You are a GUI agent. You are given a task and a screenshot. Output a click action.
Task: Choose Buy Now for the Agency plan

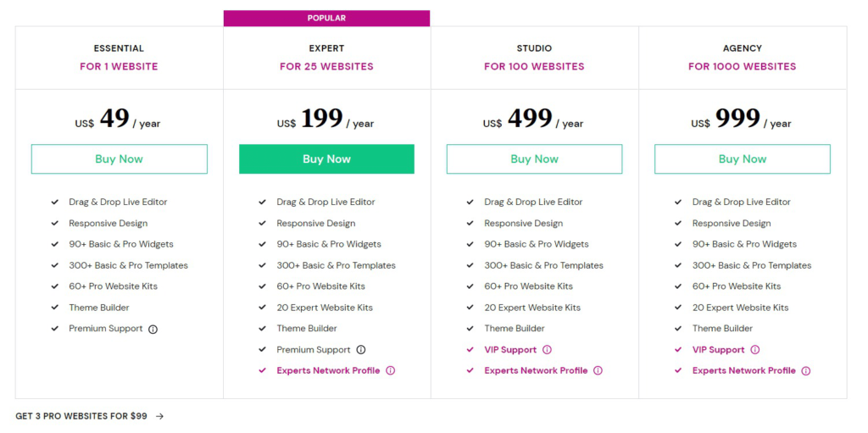click(x=743, y=159)
